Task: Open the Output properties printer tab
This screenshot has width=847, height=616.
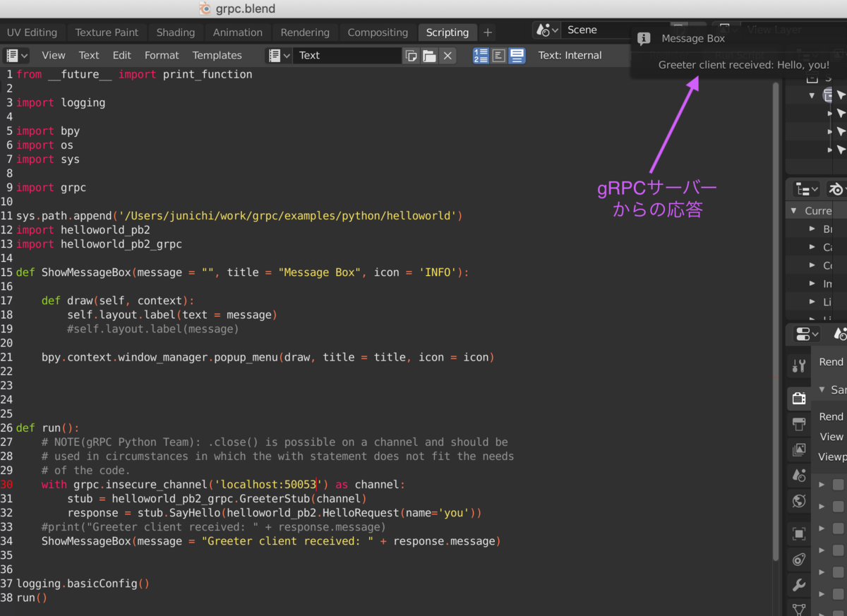Action: 799,424
